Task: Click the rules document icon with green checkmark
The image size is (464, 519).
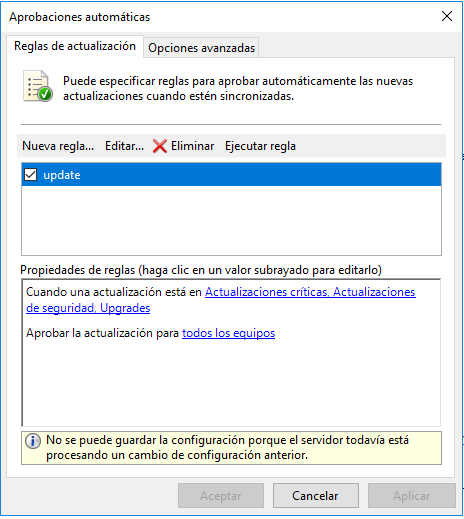Action: coord(38,86)
